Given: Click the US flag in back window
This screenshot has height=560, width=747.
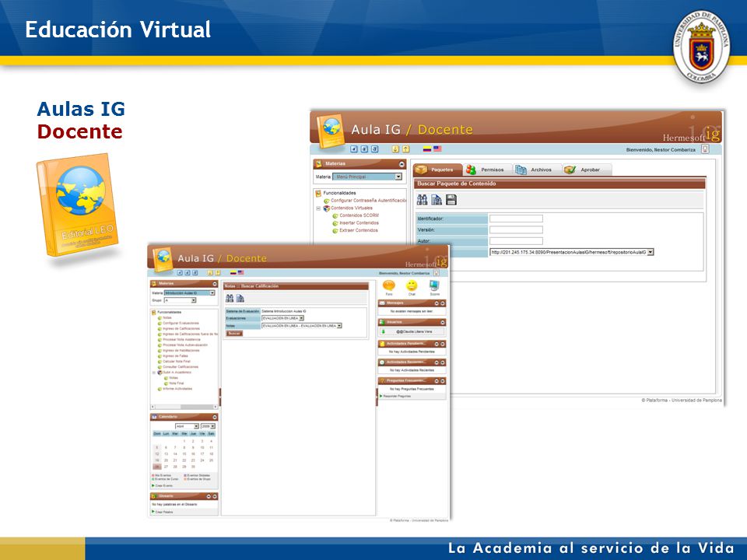Looking at the screenshot, I should click(437, 149).
